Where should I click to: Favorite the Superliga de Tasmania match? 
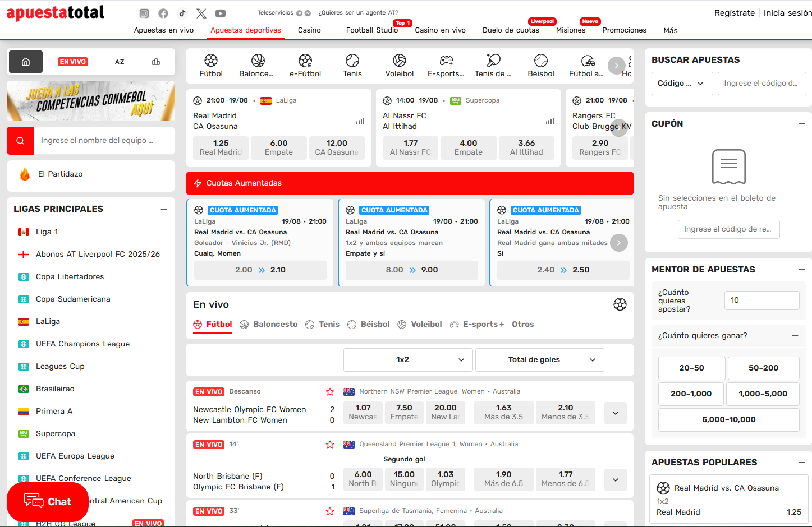tap(329, 511)
